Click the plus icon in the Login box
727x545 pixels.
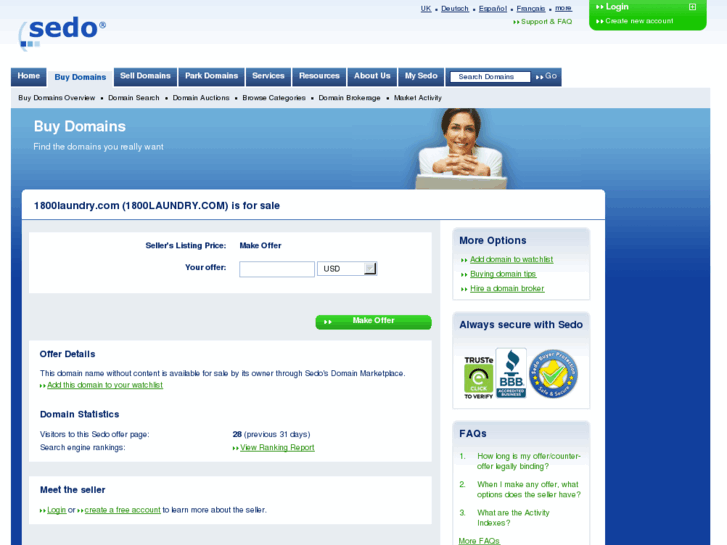coord(692,7)
